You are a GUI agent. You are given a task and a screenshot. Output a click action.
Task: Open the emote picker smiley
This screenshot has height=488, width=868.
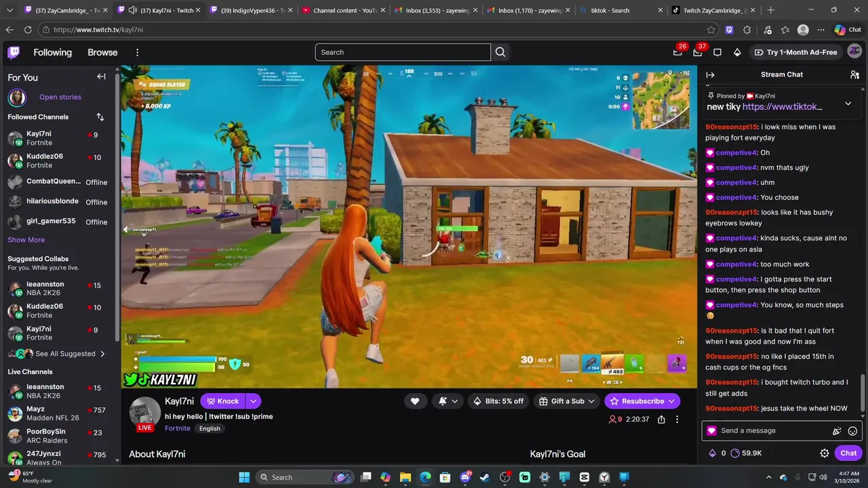pos(852,431)
